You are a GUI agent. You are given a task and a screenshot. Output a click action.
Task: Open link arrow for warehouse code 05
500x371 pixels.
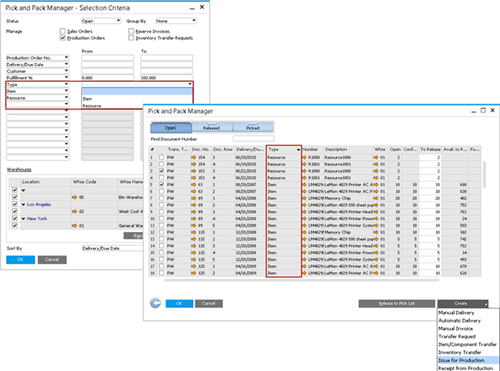tap(75, 197)
